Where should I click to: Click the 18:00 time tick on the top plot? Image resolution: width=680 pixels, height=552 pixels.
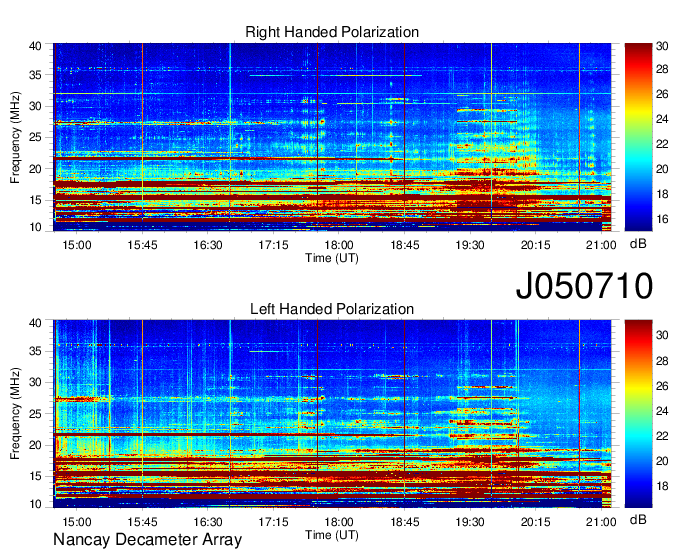(x=339, y=245)
